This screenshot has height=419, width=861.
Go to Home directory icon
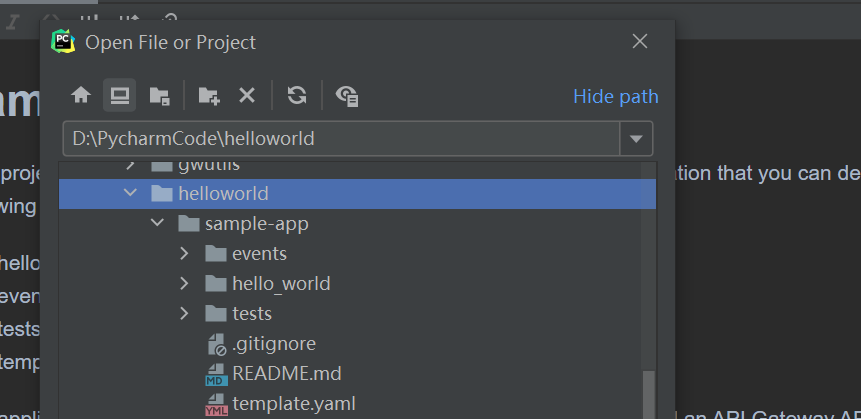(81, 96)
